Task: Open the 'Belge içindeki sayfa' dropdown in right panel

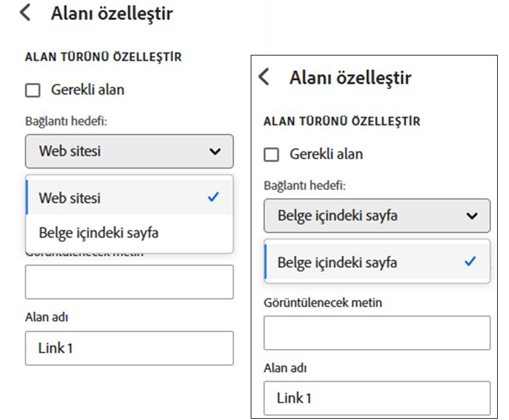Action: coord(377,216)
